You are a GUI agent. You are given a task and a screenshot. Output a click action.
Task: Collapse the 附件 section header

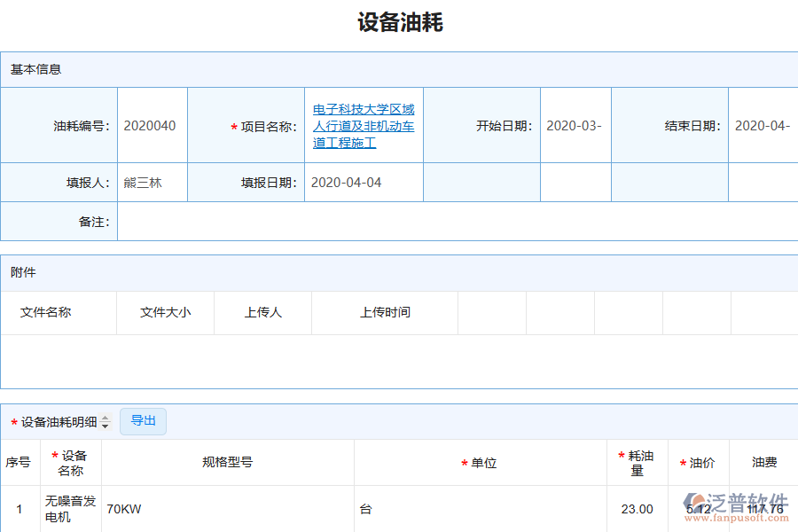(27, 272)
